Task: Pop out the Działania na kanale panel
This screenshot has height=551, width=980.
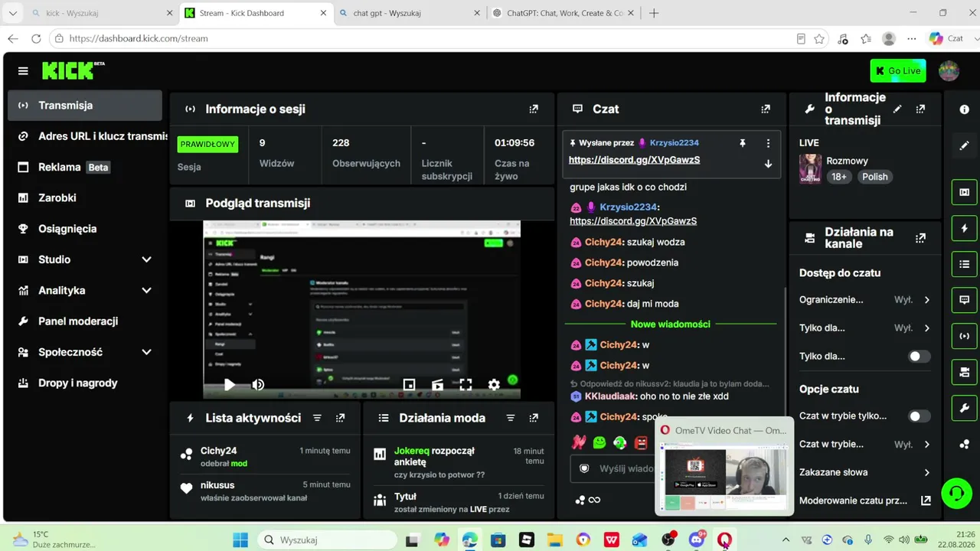Action: coord(920,238)
